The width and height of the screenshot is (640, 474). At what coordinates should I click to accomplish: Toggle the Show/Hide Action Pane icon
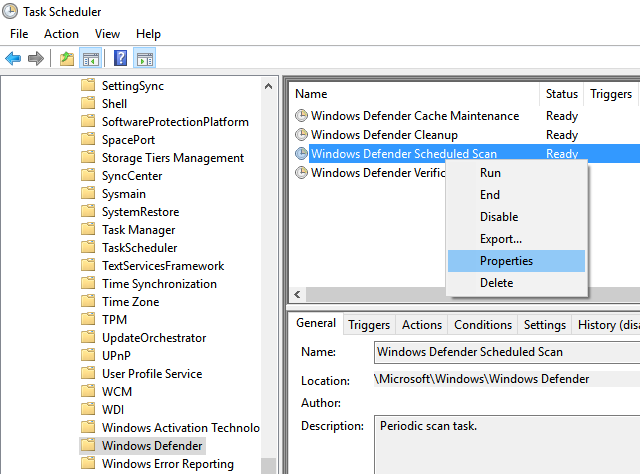point(144,58)
